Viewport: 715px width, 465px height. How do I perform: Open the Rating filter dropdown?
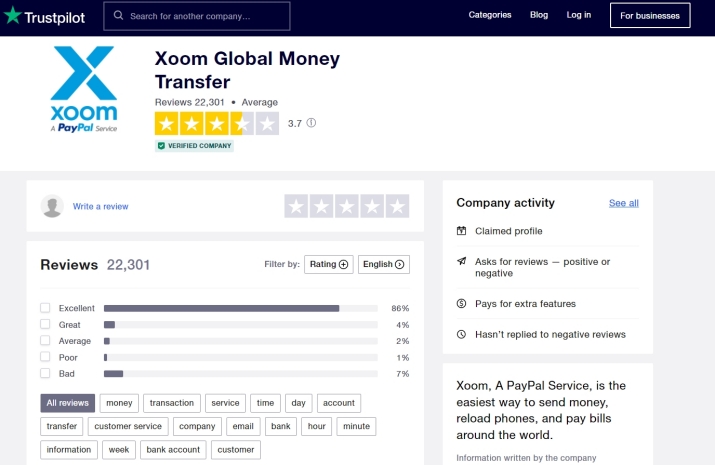(x=328, y=264)
